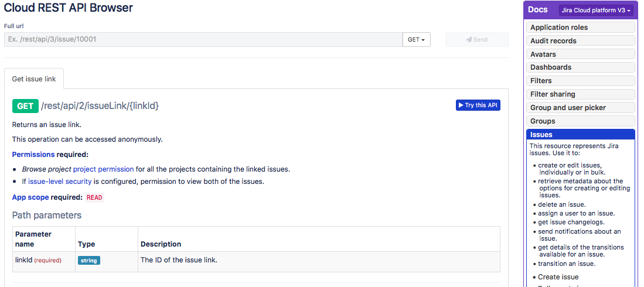644x287 pixels.
Task: Select Create issue in the Issues list
Action: pyautogui.click(x=558, y=277)
